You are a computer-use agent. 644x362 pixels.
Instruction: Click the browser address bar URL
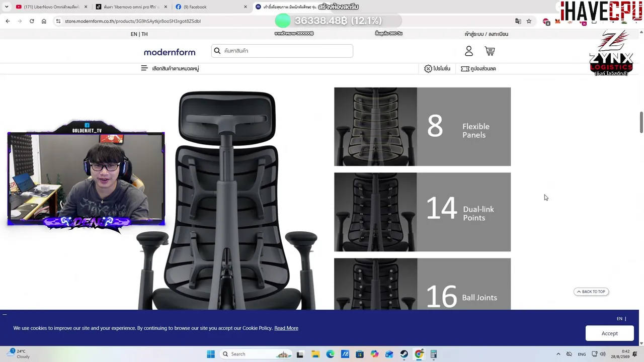[133, 21]
